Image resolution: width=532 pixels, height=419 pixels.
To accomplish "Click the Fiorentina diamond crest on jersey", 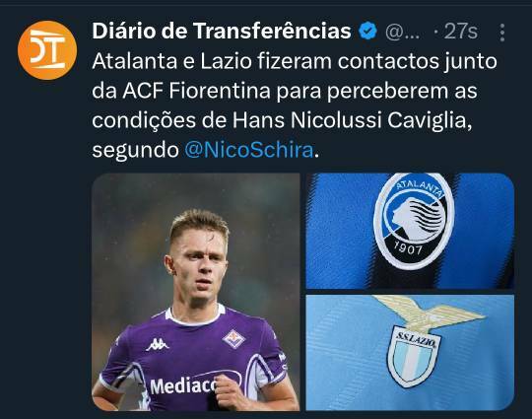I will 233,338.
